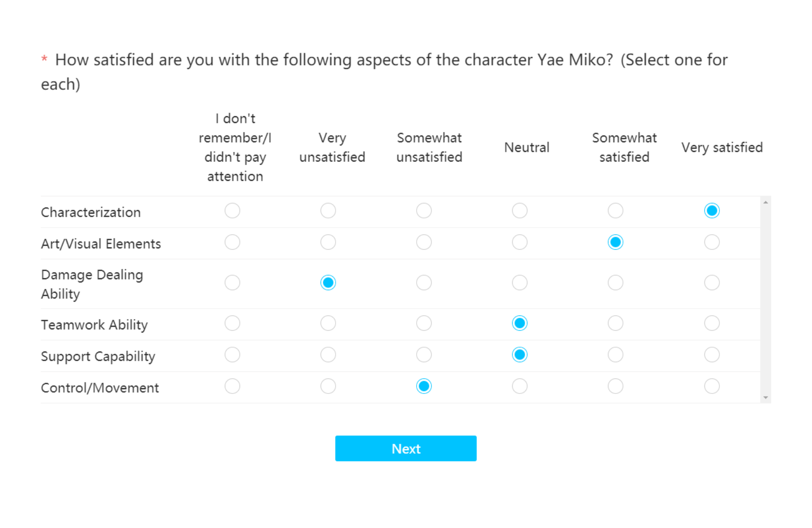Choose Somewhat unsatisfied for Art/Visual Elements

coord(424,242)
